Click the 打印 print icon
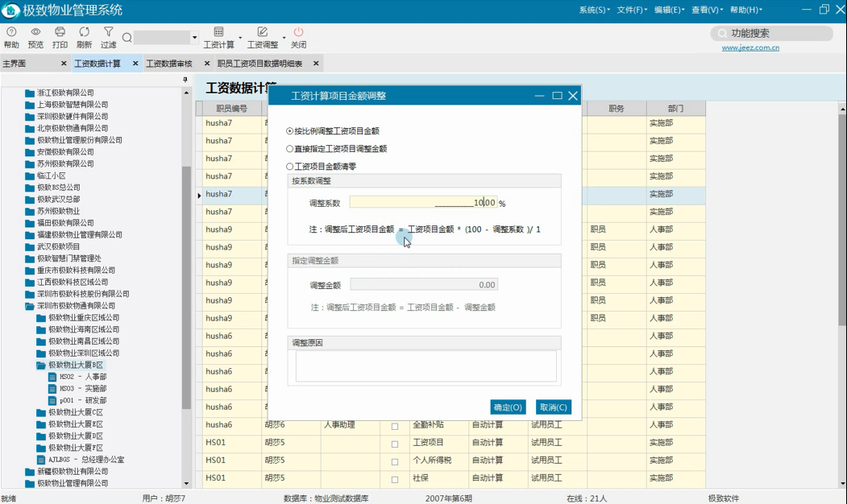The image size is (847, 504). coord(60,32)
